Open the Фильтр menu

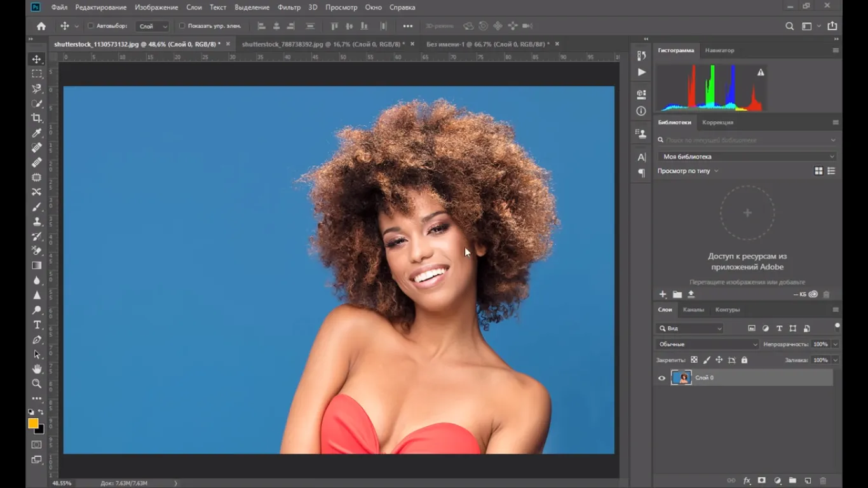[x=289, y=7]
